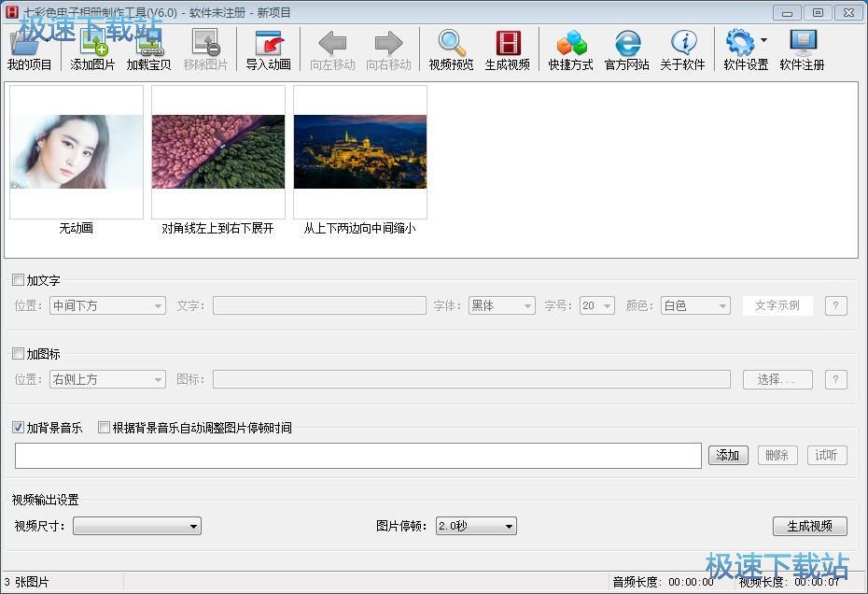Click the 添加图片 toolbar icon
Image resolution: width=868 pixels, height=594 pixels.
coord(93,43)
